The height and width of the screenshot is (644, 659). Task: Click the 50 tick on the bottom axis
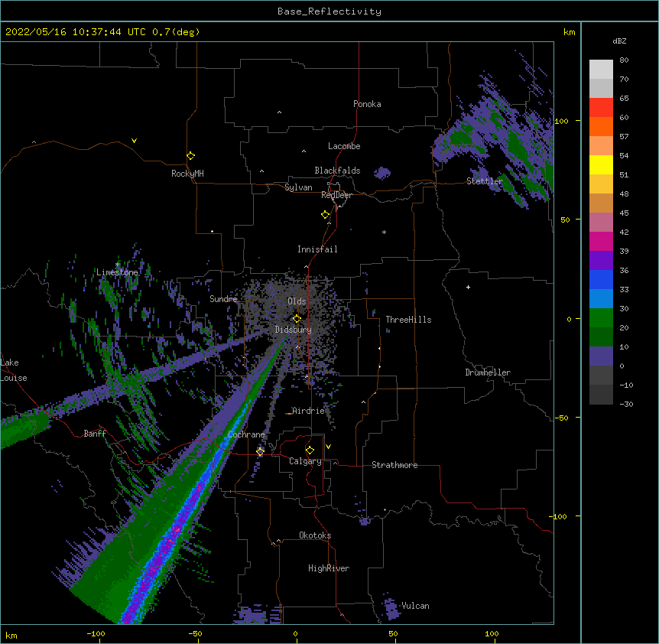pos(393,633)
